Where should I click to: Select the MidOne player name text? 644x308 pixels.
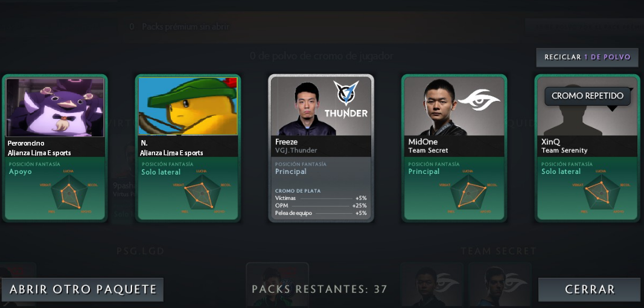(422, 142)
